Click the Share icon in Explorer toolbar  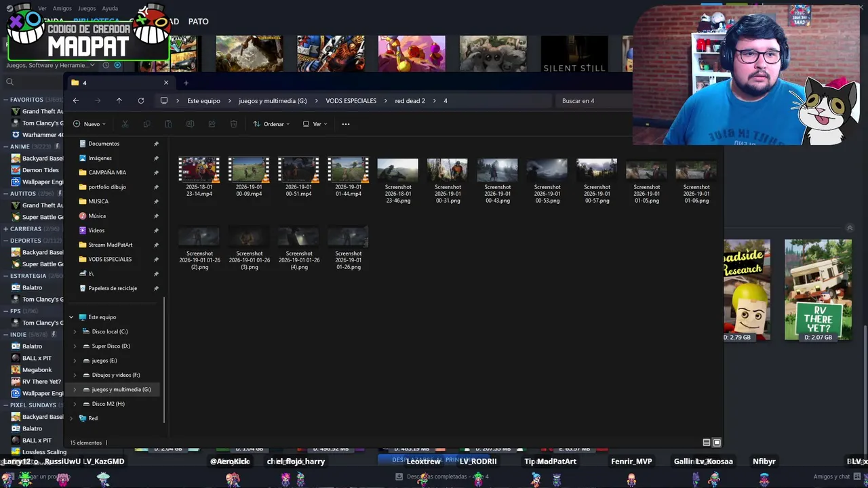coord(212,124)
